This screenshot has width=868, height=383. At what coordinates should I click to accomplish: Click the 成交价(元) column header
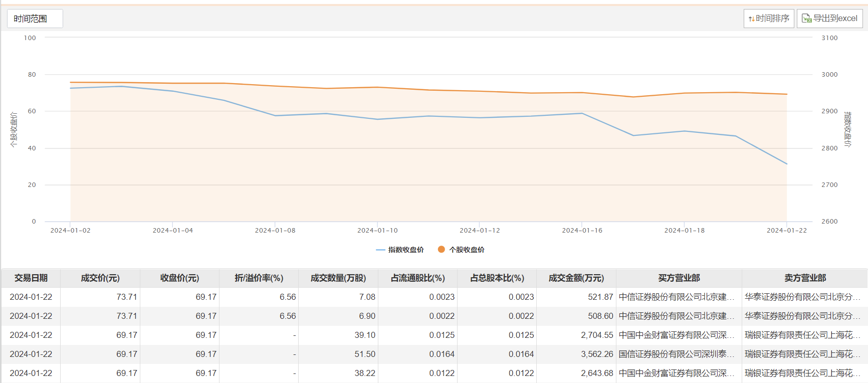100,278
